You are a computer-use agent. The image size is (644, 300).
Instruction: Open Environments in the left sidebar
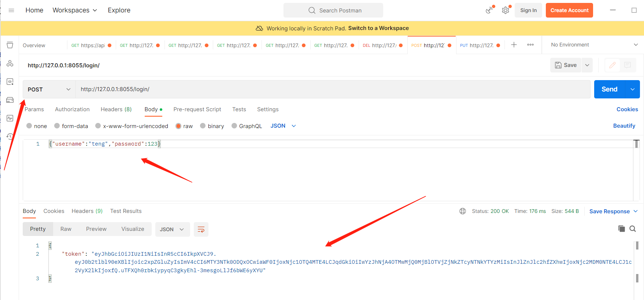click(10, 82)
